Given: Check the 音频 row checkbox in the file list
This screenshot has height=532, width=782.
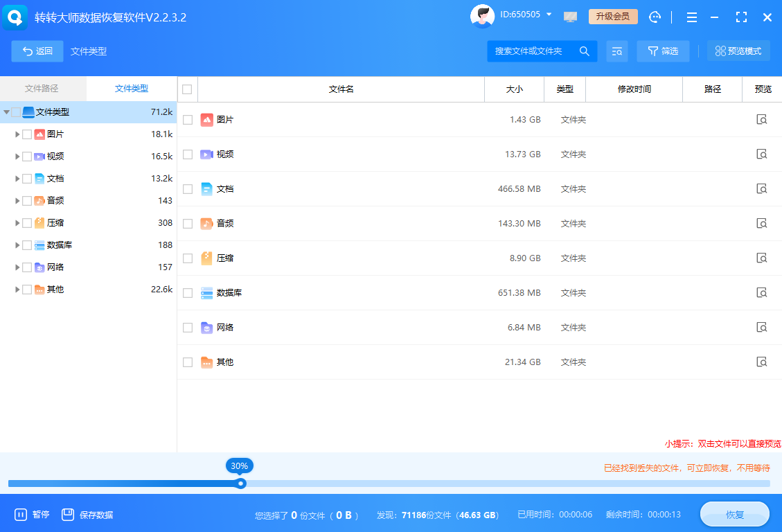Looking at the screenshot, I should coord(188,223).
